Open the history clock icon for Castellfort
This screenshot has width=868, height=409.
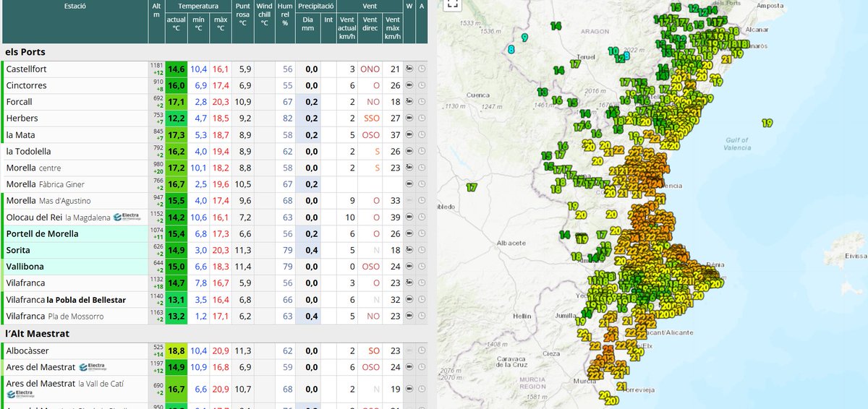coord(422,69)
